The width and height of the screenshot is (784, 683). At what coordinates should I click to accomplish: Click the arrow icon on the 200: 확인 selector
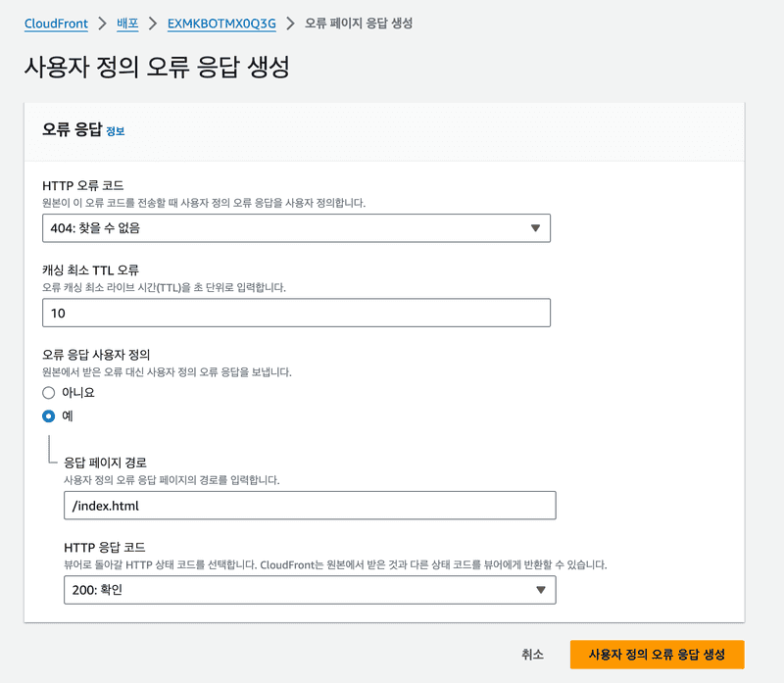(x=541, y=590)
